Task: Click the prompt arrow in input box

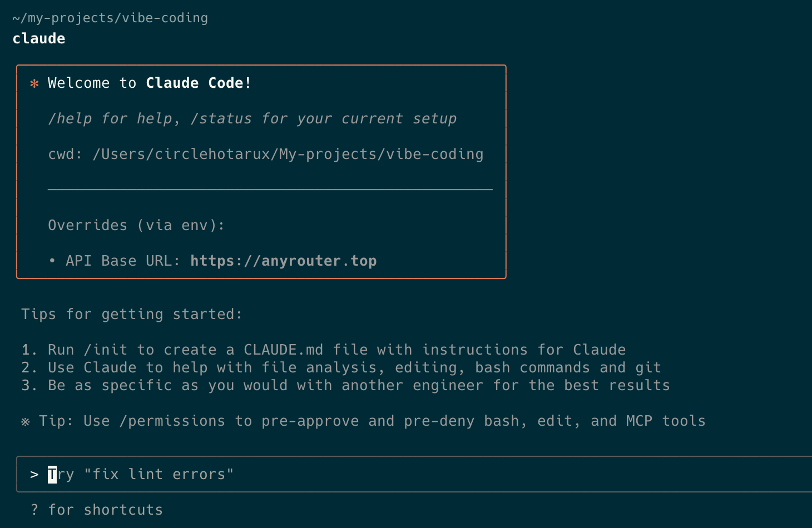Action: [34, 474]
